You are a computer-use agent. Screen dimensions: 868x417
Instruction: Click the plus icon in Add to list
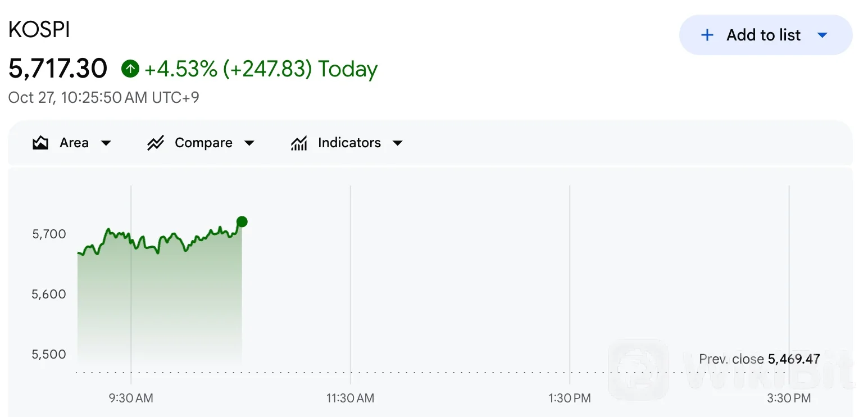point(707,35)
